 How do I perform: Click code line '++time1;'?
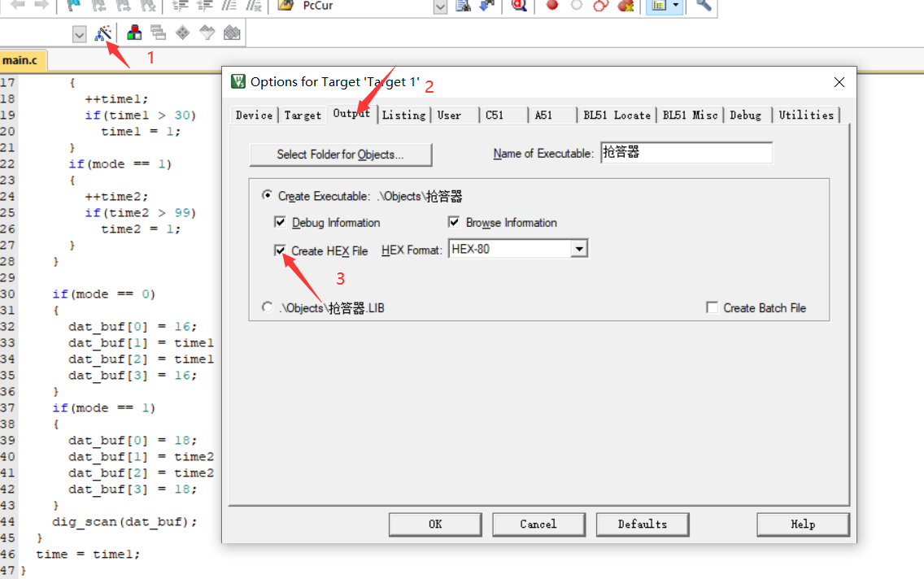pyautogui.click(x=116, y=98)
